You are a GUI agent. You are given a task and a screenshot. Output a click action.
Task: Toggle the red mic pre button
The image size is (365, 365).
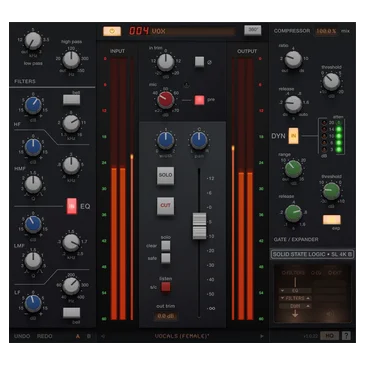coord(199,100)
